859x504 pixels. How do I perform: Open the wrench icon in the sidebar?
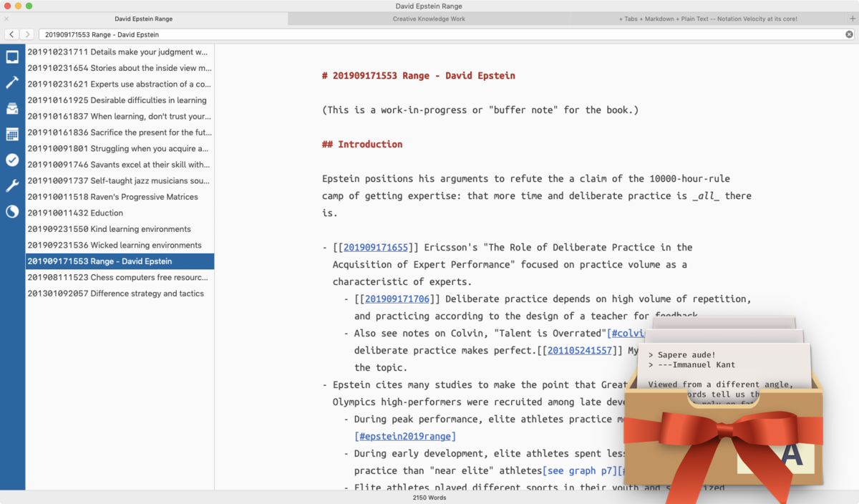click(12, 186)
